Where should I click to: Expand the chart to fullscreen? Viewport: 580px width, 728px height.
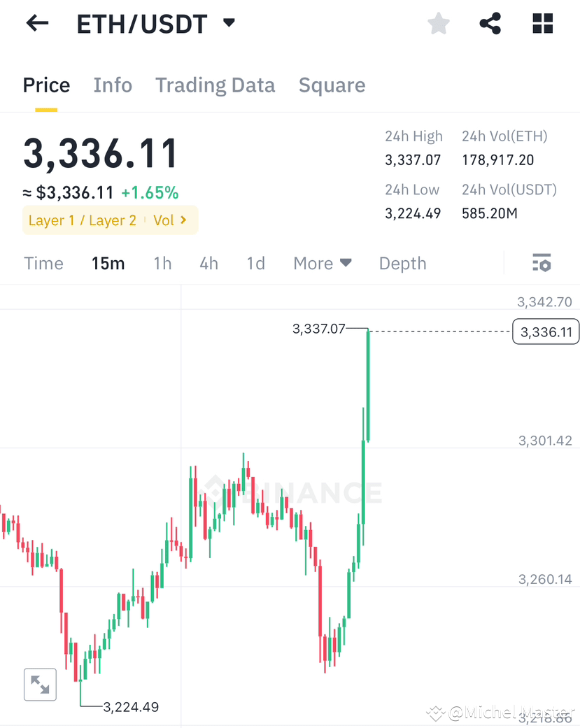click(40, 684)
